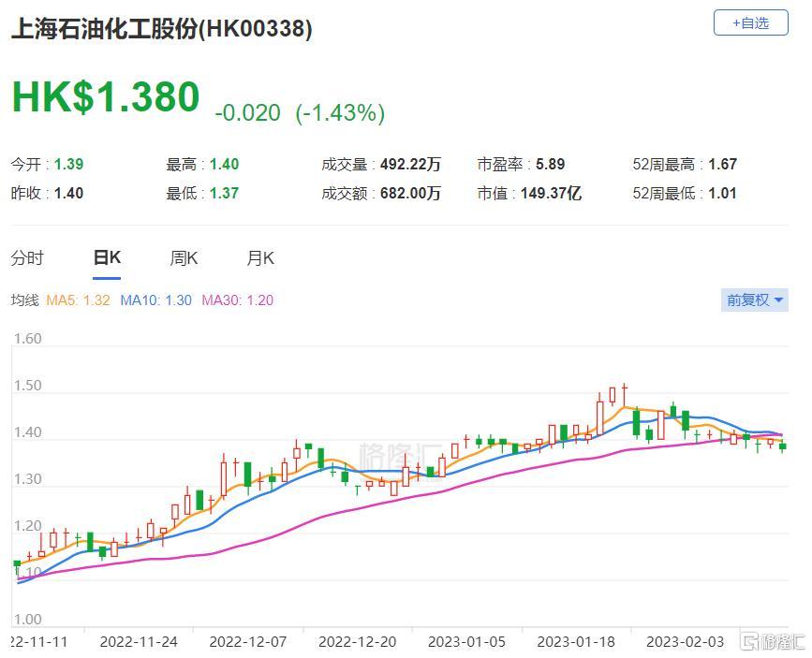Click the 2022-11-24 date axis label
The image size is (812, 658).
[x=139, y=642]
